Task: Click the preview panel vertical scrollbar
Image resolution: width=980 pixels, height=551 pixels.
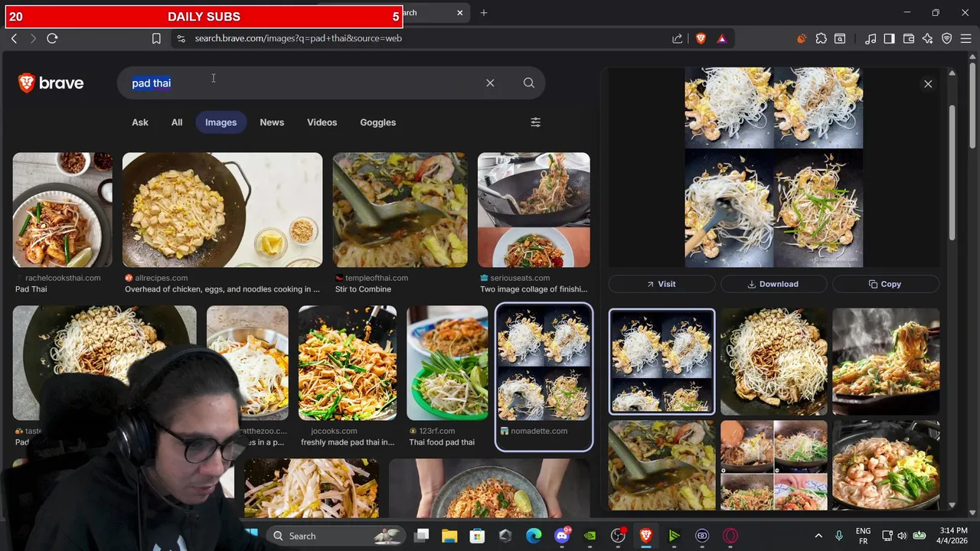Action: pyautogui.click(x=952, y=171)
